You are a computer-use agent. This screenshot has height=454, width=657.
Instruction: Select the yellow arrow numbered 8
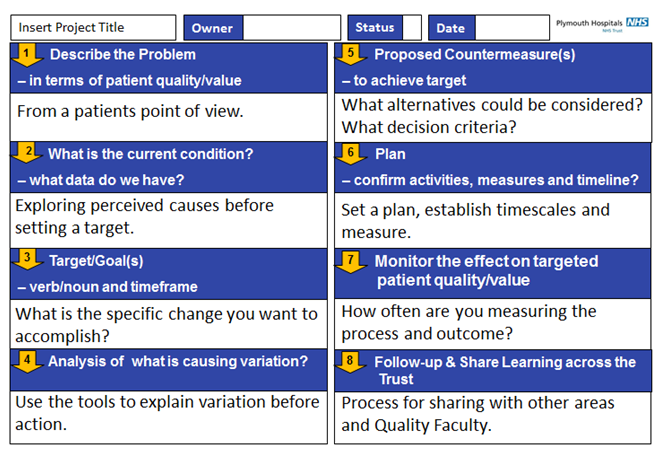[351, 362]
